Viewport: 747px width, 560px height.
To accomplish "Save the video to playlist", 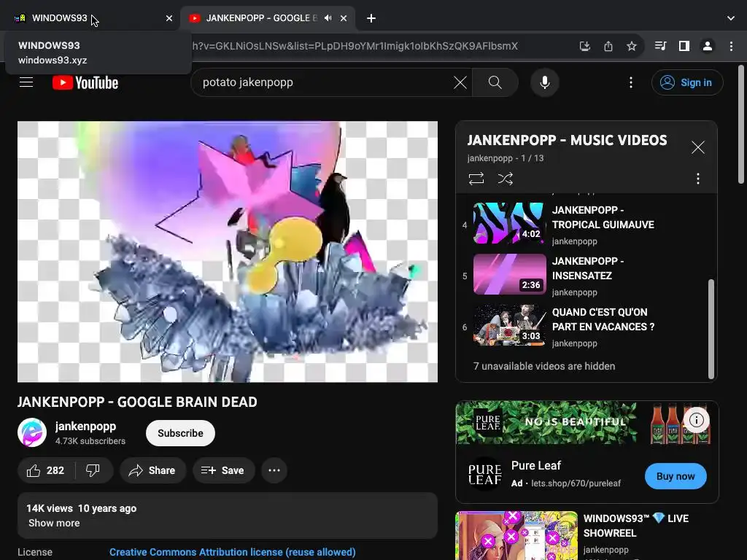I will point(223,470).
